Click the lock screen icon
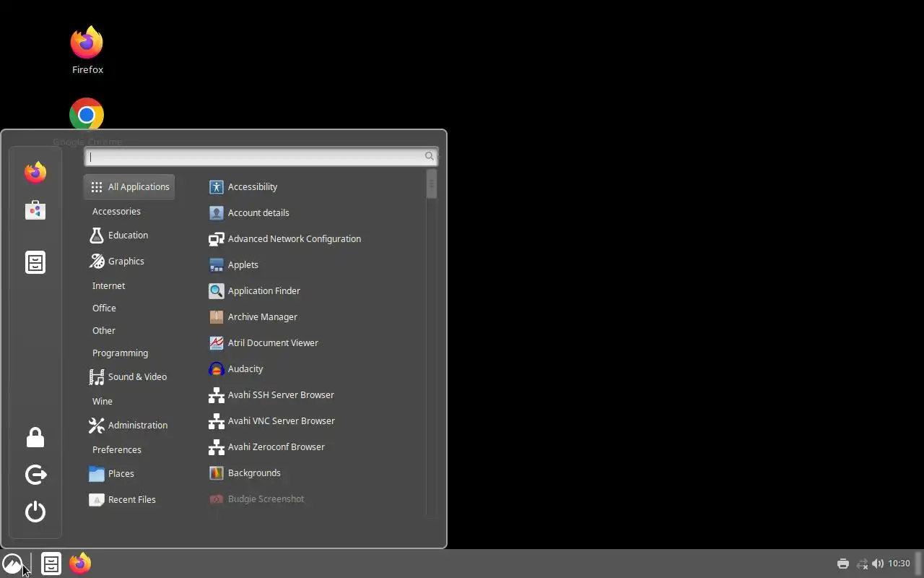 pyautogui.click(x=35, y=437)
